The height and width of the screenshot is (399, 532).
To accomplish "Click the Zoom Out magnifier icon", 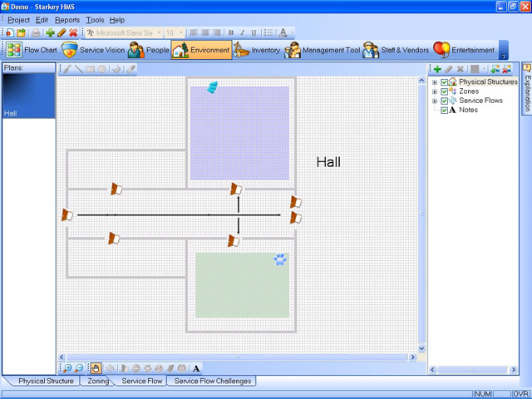I will tap(79, 368).
